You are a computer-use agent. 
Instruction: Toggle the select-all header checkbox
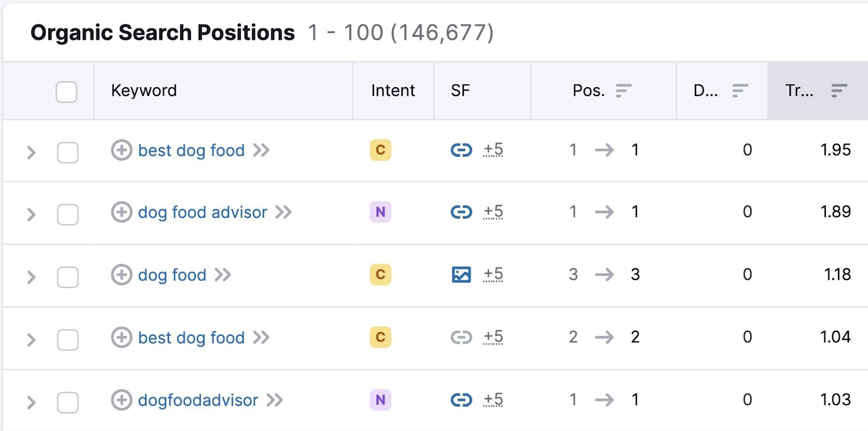67,92
